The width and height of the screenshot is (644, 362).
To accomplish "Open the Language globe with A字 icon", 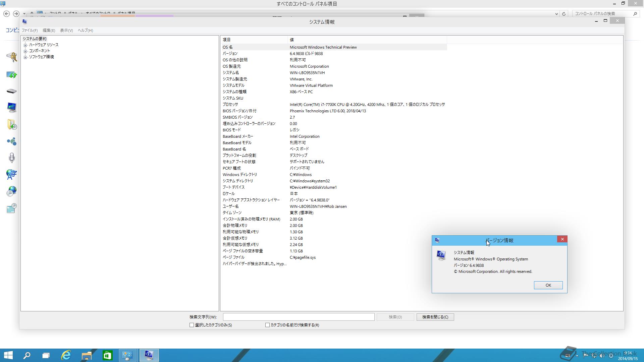I will [x=12, y=174].
